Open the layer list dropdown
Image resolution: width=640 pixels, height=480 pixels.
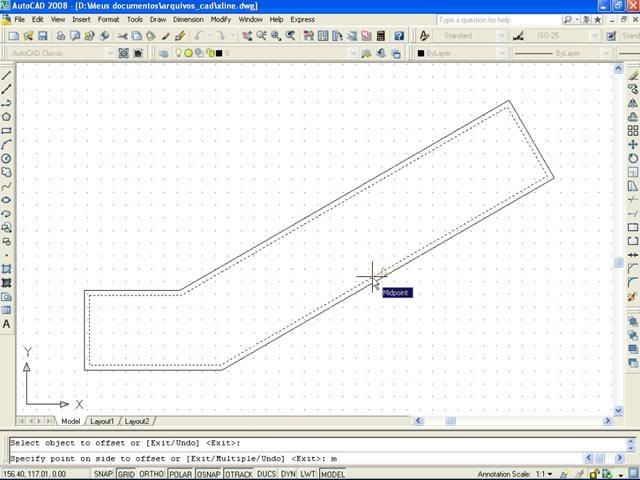tap(353, 53)
